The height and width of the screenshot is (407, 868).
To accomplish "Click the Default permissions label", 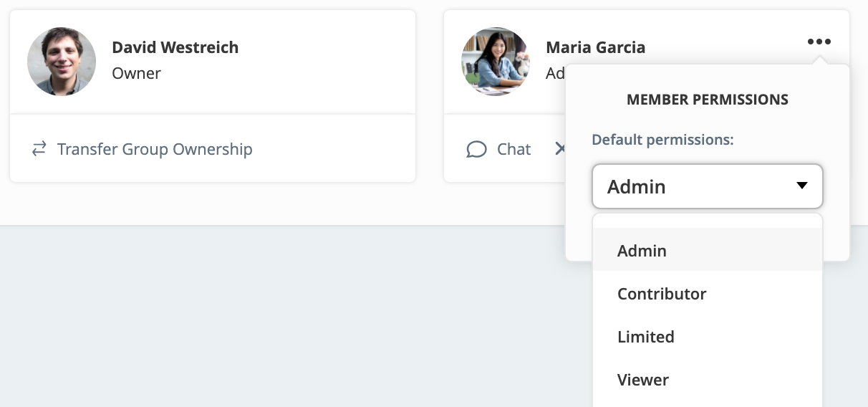I will 662,140.
